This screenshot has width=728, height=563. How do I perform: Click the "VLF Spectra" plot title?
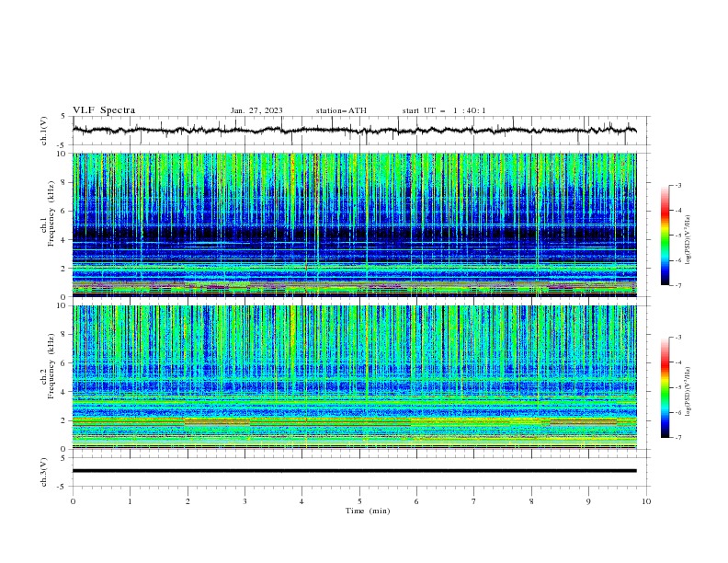click(x=104, y=110)
